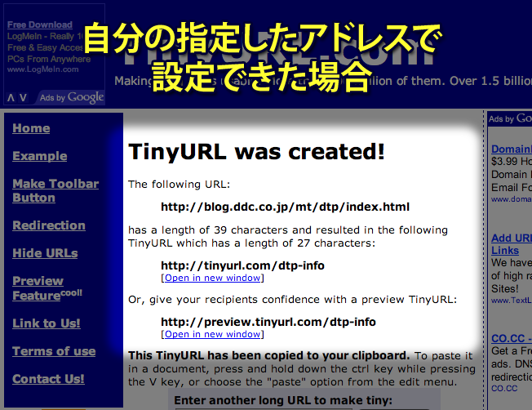Go to the Example page
Viewport: 532px width, 410px height.
pyautogui.click(x=39, y=156)
